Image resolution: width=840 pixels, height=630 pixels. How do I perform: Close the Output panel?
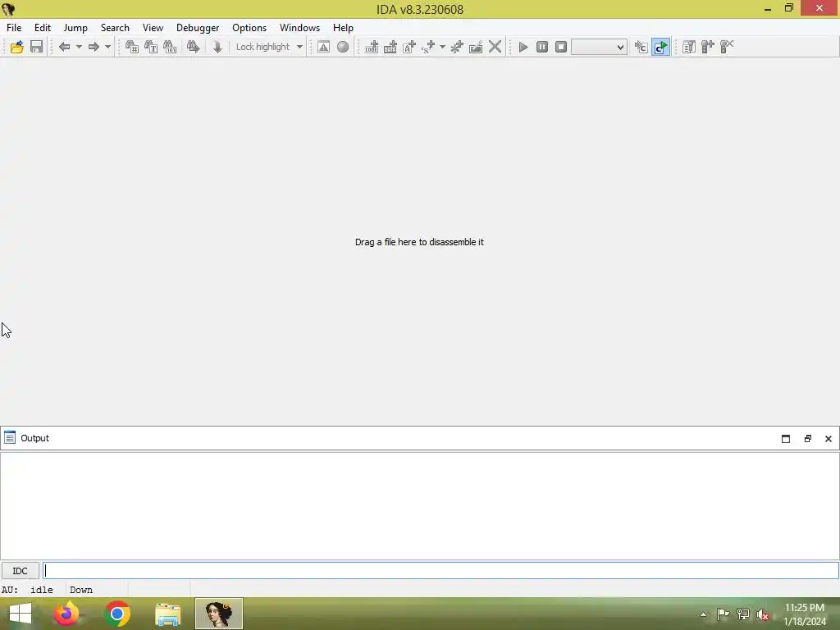point(829,439)
